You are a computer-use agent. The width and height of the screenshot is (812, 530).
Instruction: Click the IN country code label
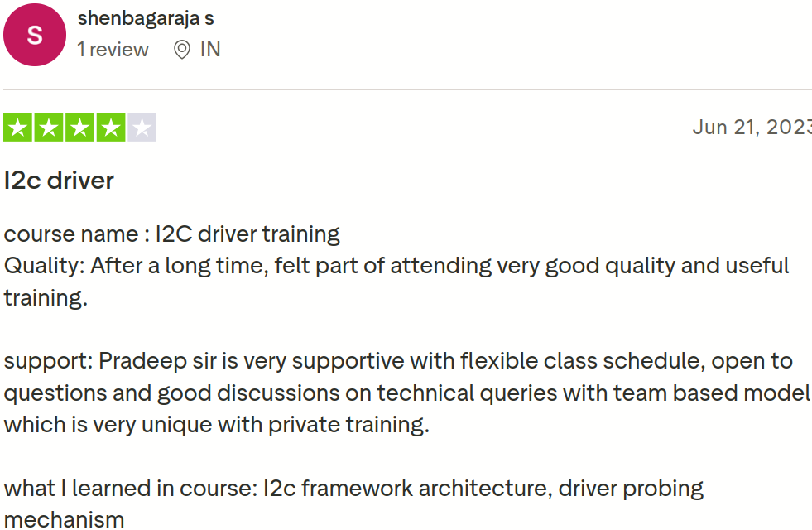coord(210,50)
